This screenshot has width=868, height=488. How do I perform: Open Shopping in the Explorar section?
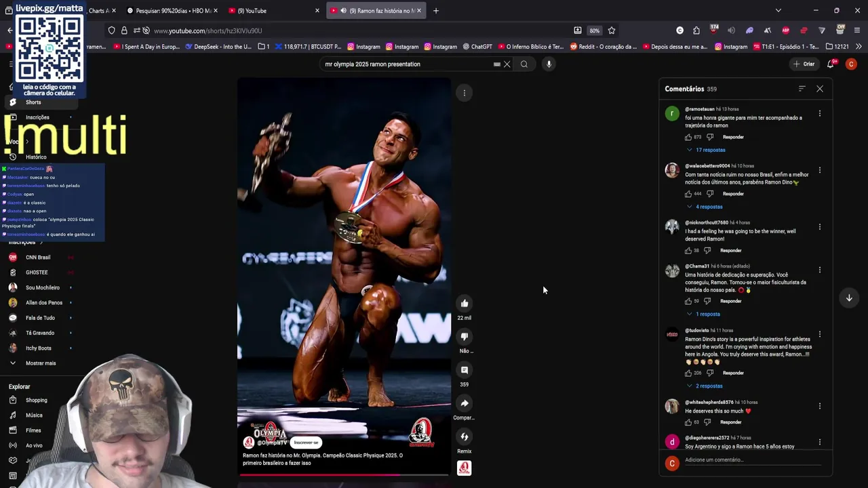(37, 401)
